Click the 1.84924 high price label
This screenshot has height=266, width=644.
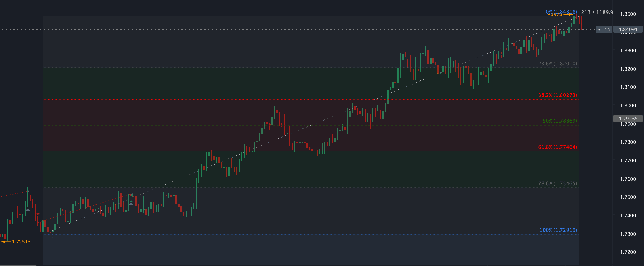pos(553,14)
